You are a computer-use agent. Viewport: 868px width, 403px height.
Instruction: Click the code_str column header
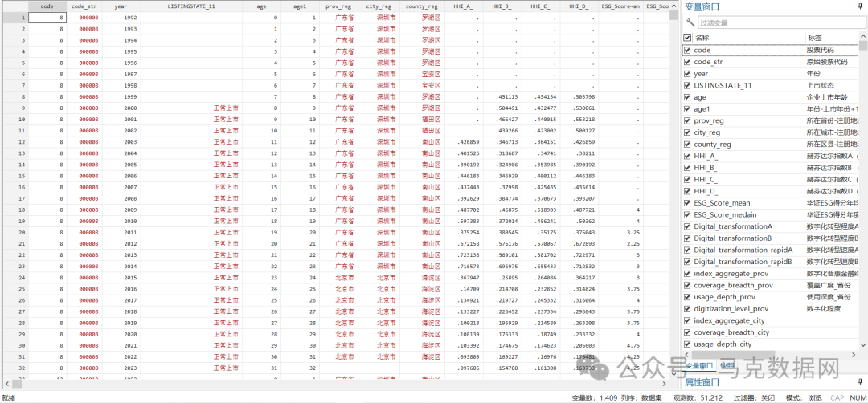tap(84, 6)
